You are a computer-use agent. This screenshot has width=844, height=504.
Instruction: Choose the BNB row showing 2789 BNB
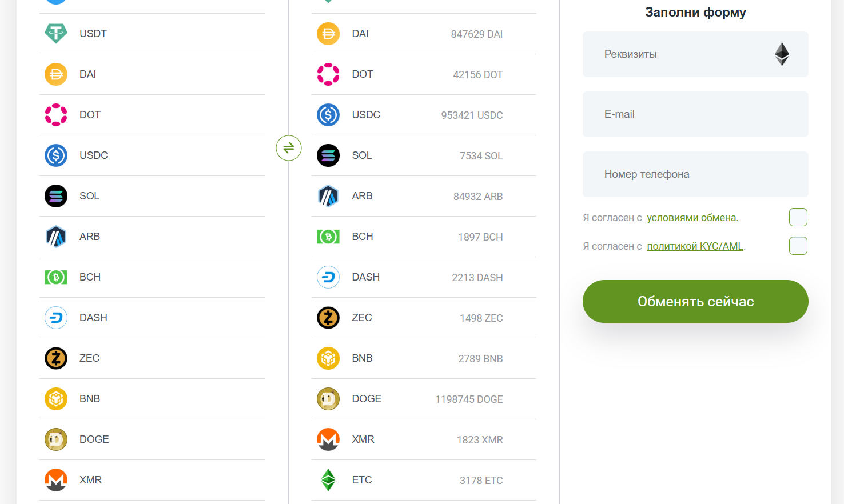(x=424, y=358)
